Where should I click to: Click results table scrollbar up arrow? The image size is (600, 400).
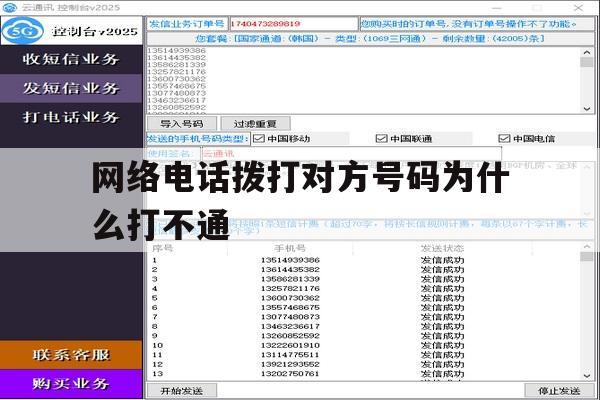587,247
